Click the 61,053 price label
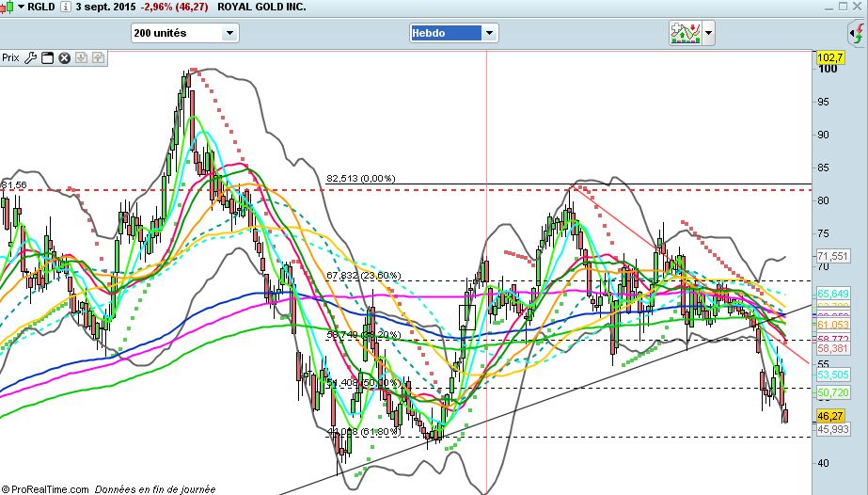The height and width of the screenshot is (495, 868). coord(832,325)
